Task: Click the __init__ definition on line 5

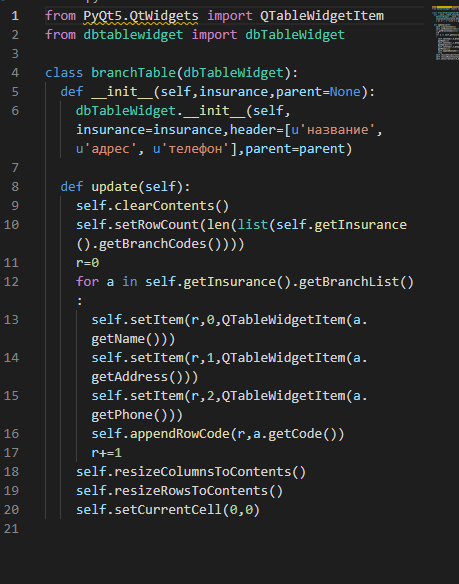Action: click(122, 92)
